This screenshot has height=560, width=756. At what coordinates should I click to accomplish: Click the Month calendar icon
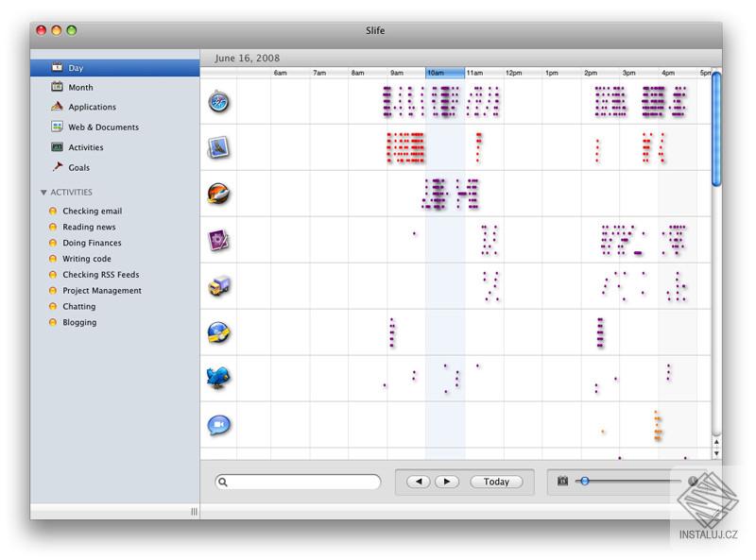pyautogui.click(x=57, y=86)
